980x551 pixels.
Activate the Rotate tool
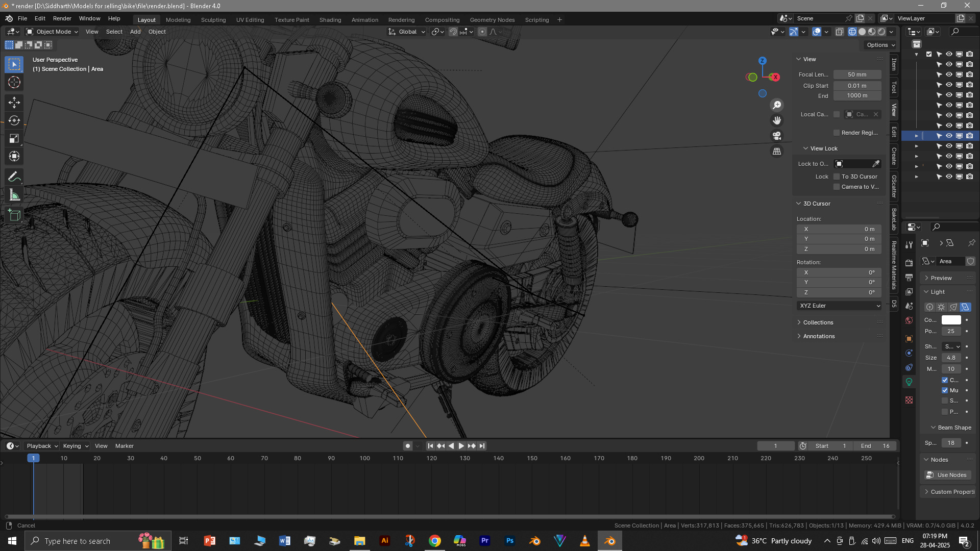pos(14,120)
